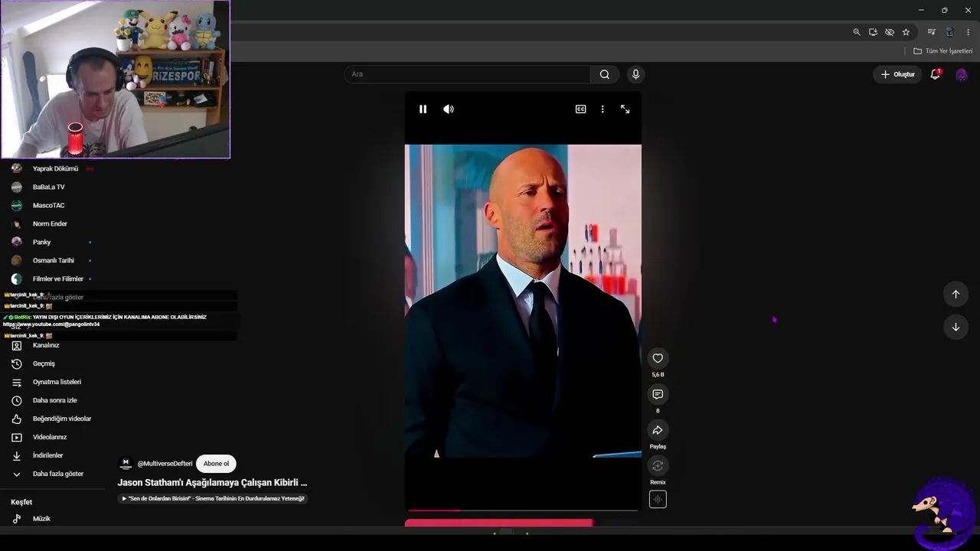
Task: Click the Jason Statham Short video frame
Action: pyautogui.click(x=523, y=302)
